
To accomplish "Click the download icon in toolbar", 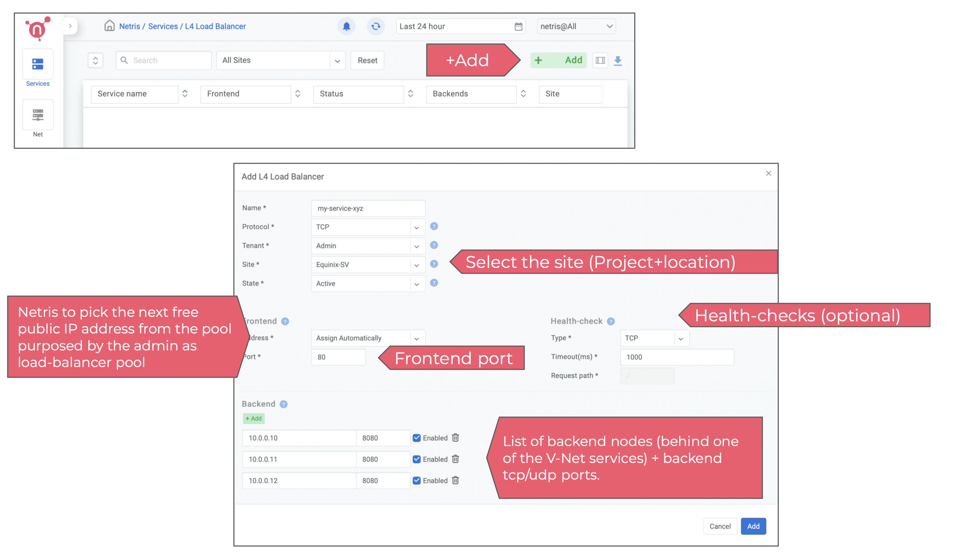I will (619, 60).
